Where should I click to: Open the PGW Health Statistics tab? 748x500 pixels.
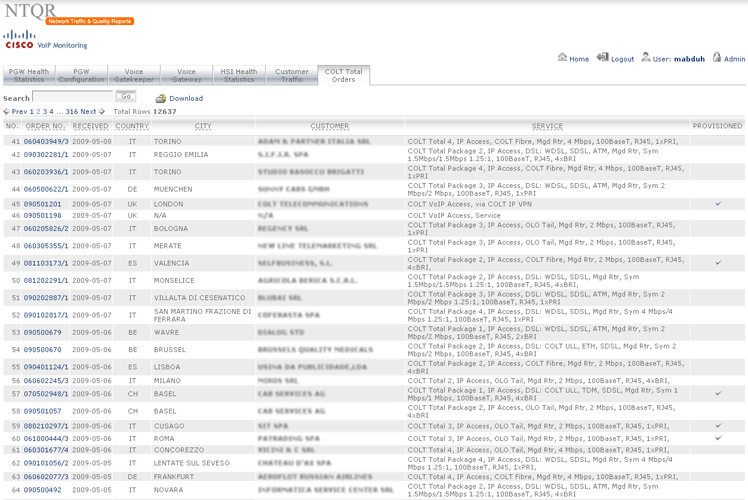(29, 75)
